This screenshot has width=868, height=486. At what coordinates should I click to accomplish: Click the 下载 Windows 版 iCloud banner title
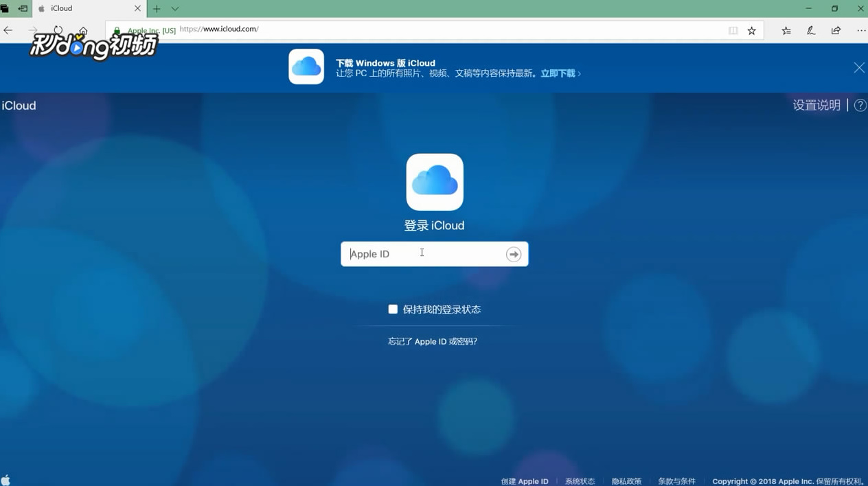point(385,62)
